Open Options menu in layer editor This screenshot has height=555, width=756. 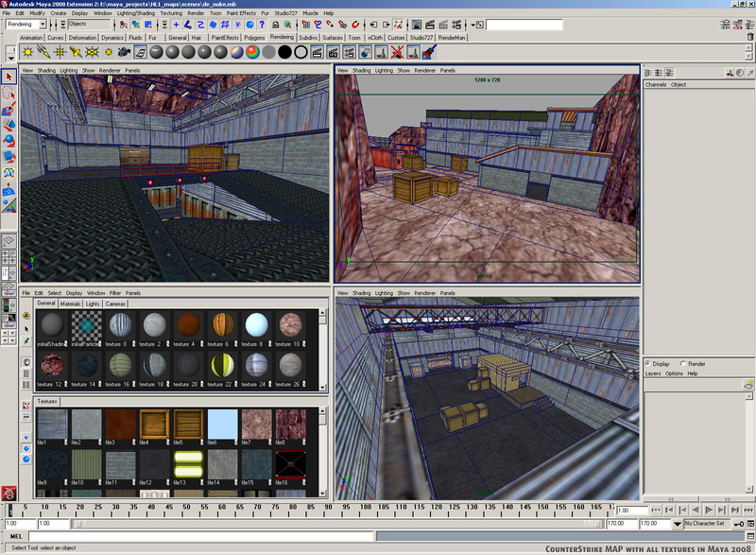[x=674, y=373]
